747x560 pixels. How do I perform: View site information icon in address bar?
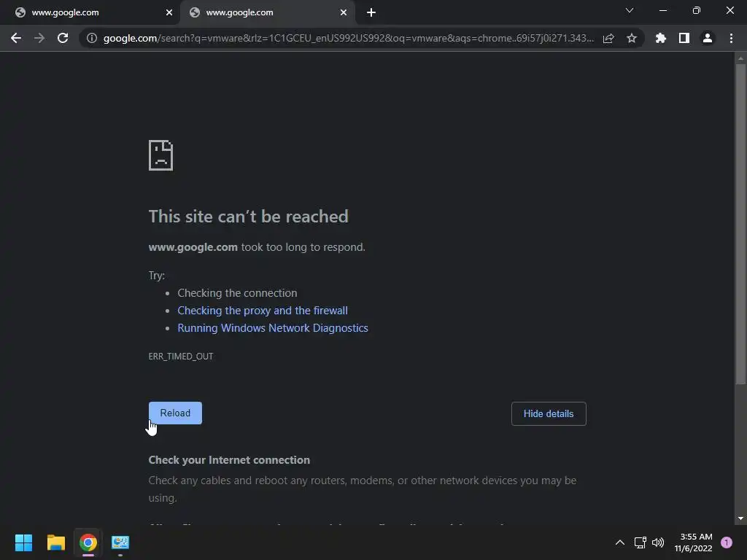tap(91, 38)
